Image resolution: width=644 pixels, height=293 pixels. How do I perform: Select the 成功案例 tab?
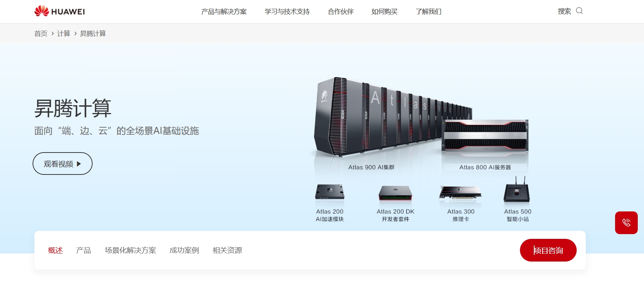tap(184, 250)
